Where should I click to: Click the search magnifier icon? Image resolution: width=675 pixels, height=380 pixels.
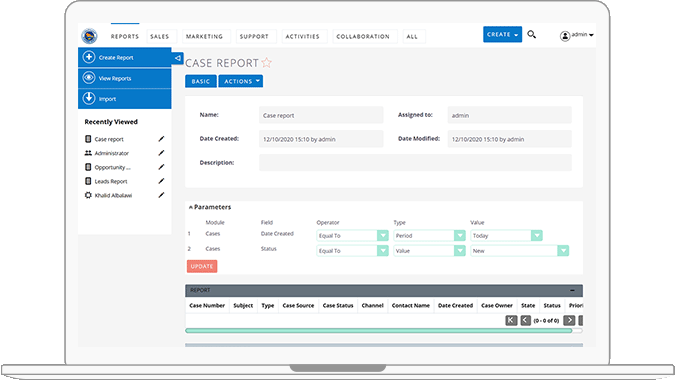pos(532,34)
